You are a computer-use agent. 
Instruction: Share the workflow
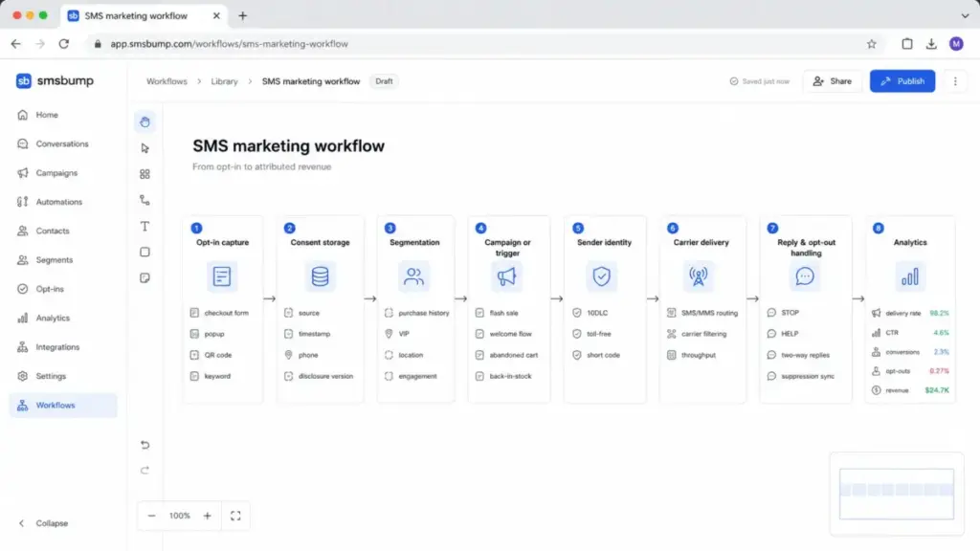(832, 81)
